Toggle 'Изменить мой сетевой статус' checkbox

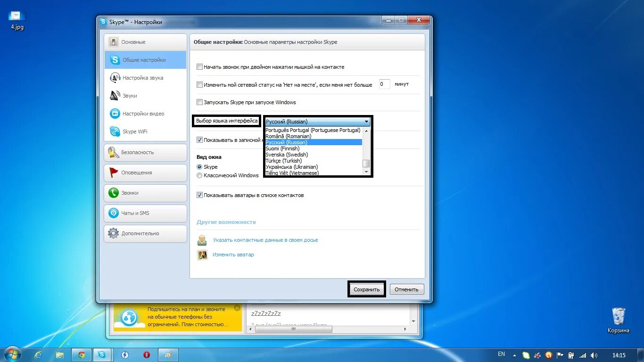(200, 85)
